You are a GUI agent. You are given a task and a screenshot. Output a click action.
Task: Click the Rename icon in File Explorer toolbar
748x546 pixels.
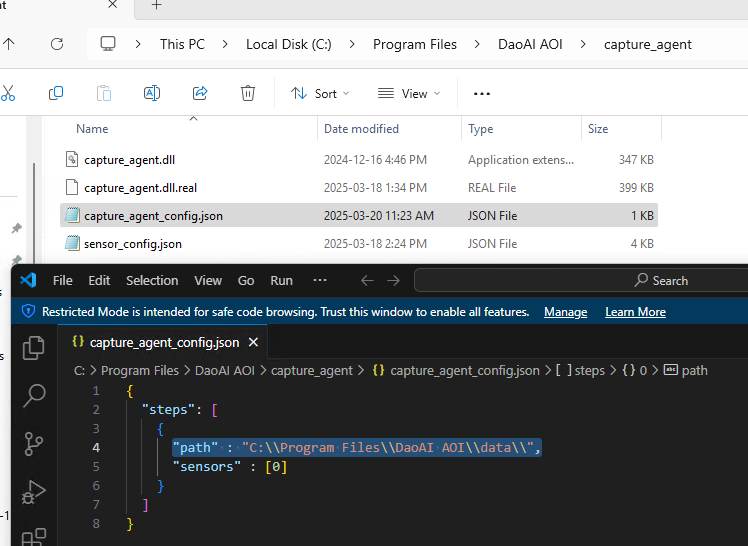coord(152,93)
